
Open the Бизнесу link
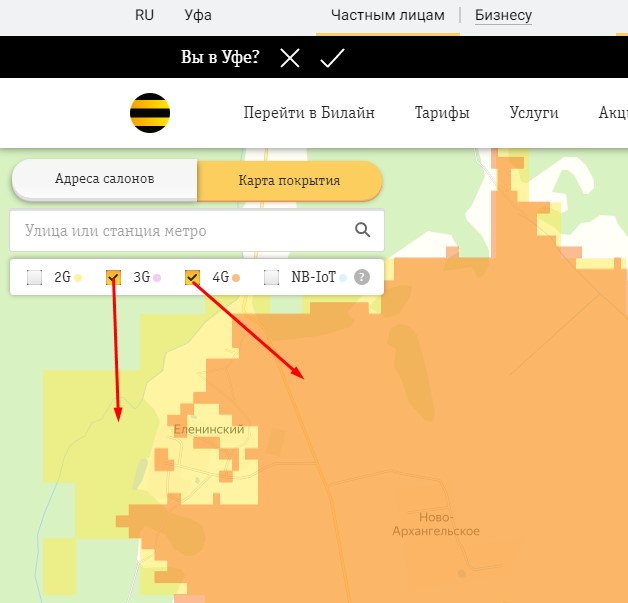click(503, 15)
